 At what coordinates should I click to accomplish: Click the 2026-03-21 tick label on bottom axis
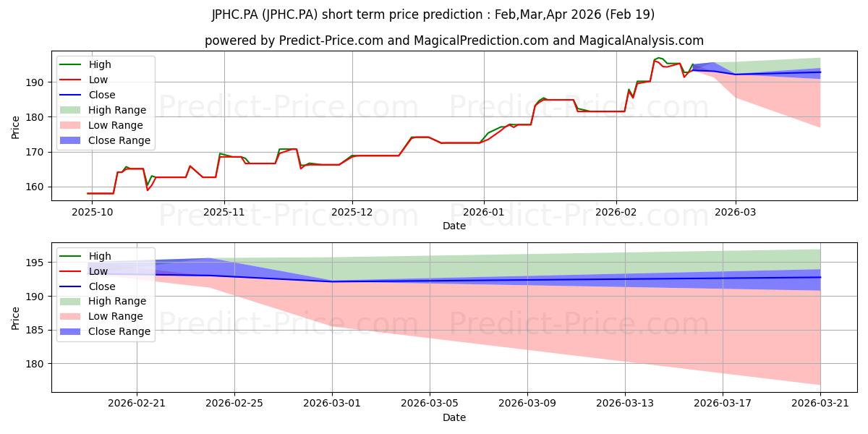[820, 403]
